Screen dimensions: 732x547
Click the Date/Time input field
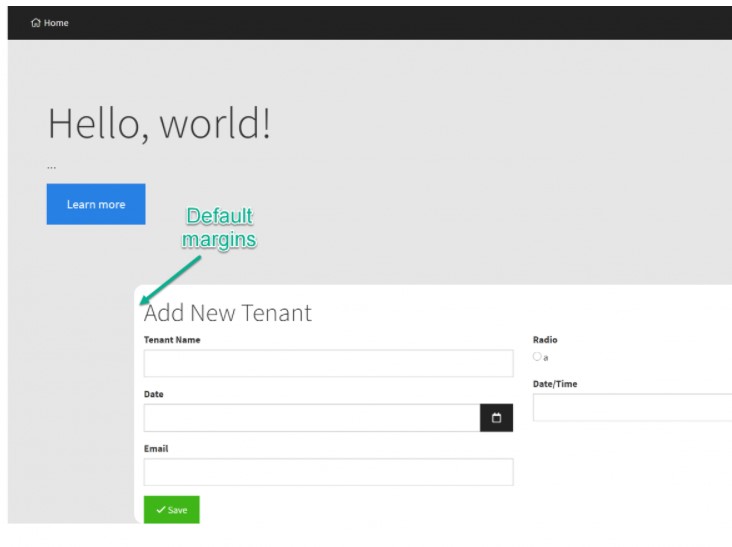(632, 407)
